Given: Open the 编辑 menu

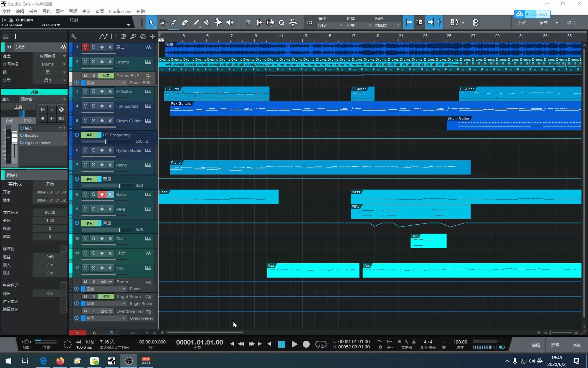Looking at the screenshot, I should [x=20, y=11].
